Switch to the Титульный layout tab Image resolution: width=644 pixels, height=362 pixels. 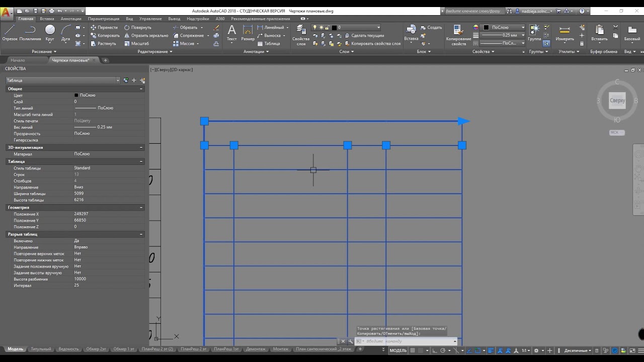pos(41,349)
